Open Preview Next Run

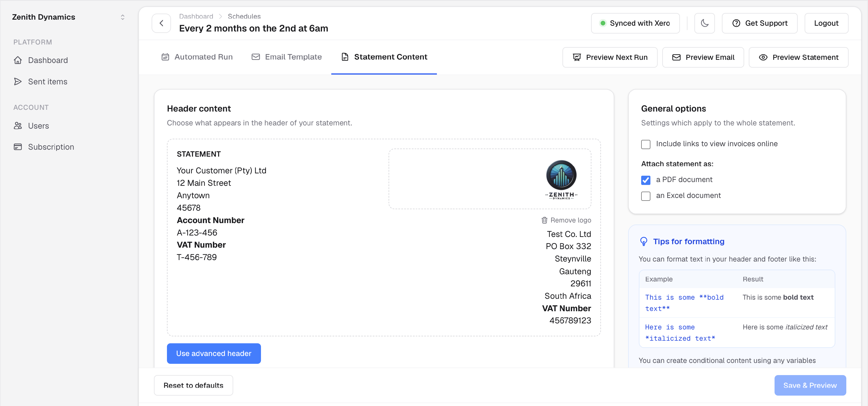click(610, 57)
